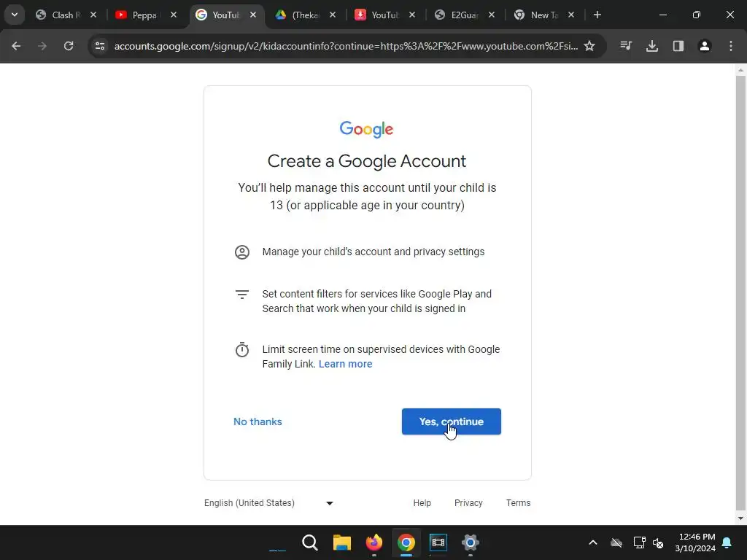Launch Firefox from the taskbar
The image size is (747, 560).
coord(374,542)
